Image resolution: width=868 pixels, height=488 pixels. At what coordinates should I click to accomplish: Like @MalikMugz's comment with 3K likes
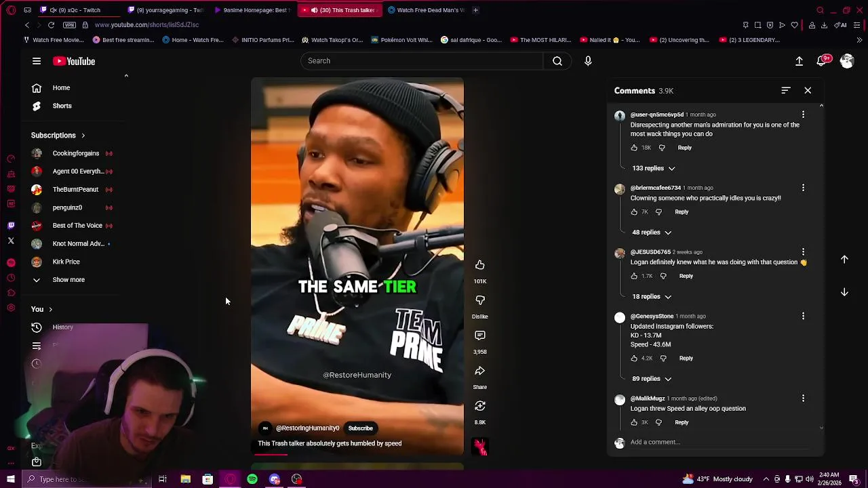(634, 422)
